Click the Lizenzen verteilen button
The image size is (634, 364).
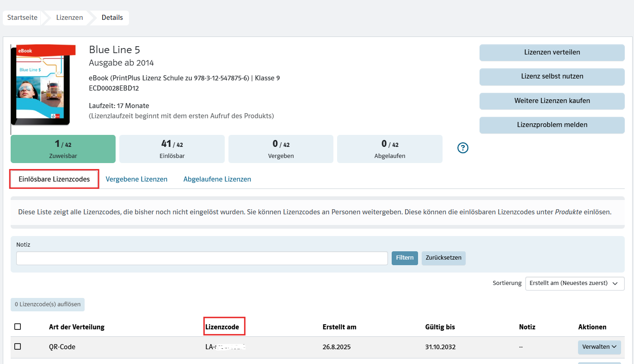click(552, 53)
